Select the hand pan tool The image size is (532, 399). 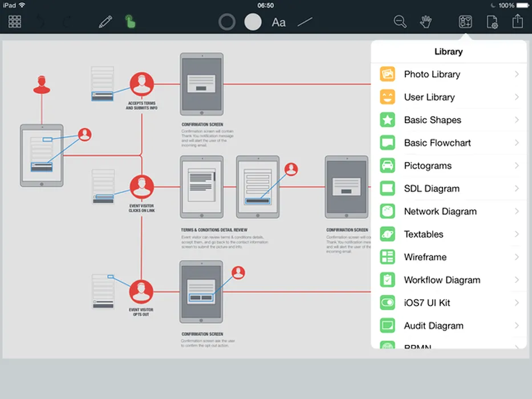(425, 22)
